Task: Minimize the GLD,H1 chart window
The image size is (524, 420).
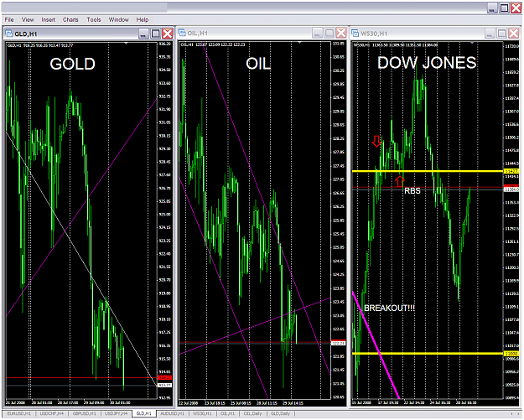Action: [143, 34]
